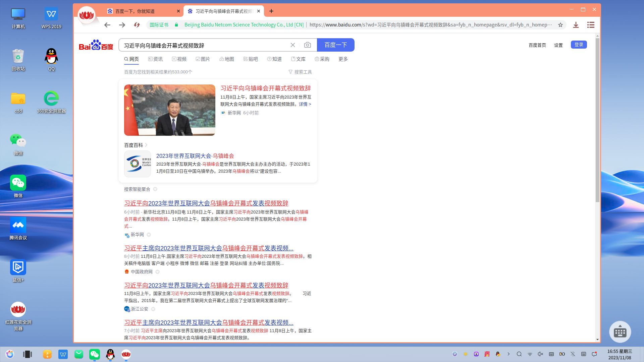This screenshot has height=362, width=644.
Task: Bookmark page with star icon
Action: 560,25
